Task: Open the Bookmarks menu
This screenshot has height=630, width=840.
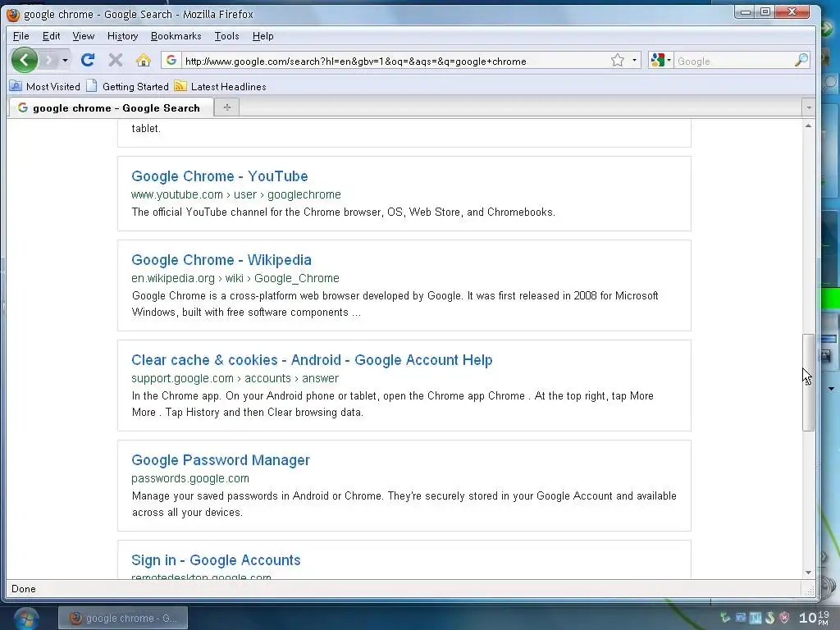Action: click(176, 36)
